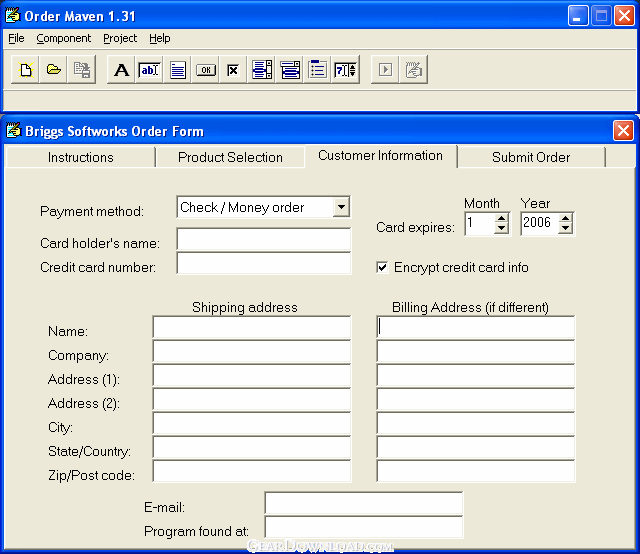Go to the Submit Order tab
This screenshot has height=554, width=640.
click(x=531, y=157)
